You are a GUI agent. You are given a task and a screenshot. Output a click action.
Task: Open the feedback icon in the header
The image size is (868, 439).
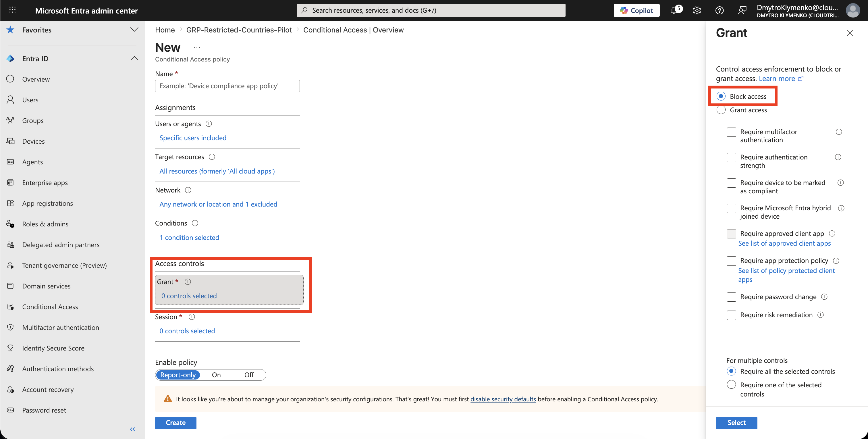742,10
